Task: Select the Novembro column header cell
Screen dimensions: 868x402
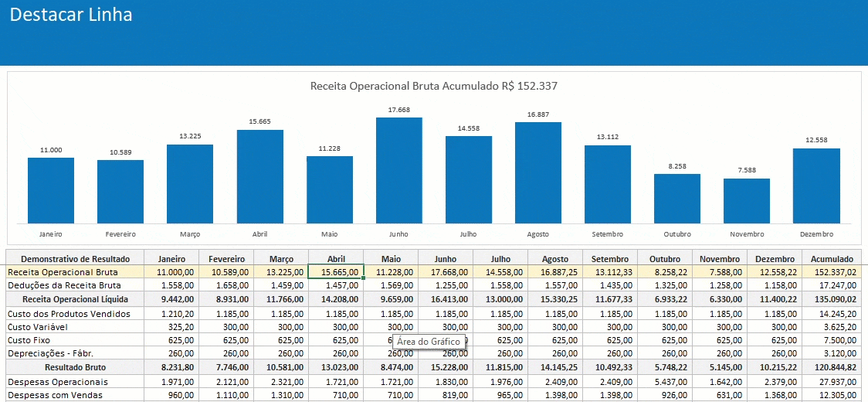Action: [720, 258]
